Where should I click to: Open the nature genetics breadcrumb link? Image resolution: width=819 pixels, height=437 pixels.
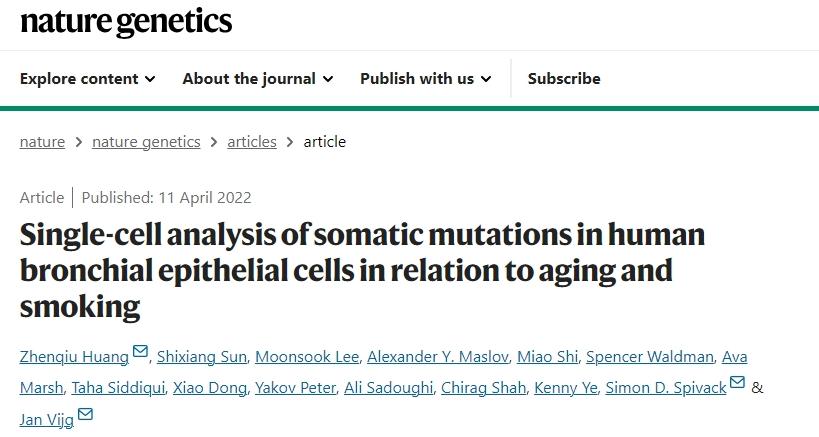pos(146,142)
